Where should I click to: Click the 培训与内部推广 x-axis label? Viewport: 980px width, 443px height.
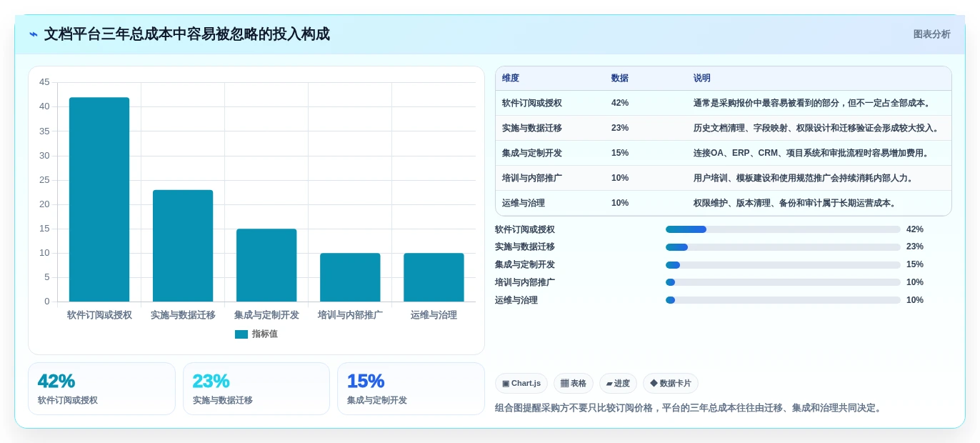tap(350, 315)
